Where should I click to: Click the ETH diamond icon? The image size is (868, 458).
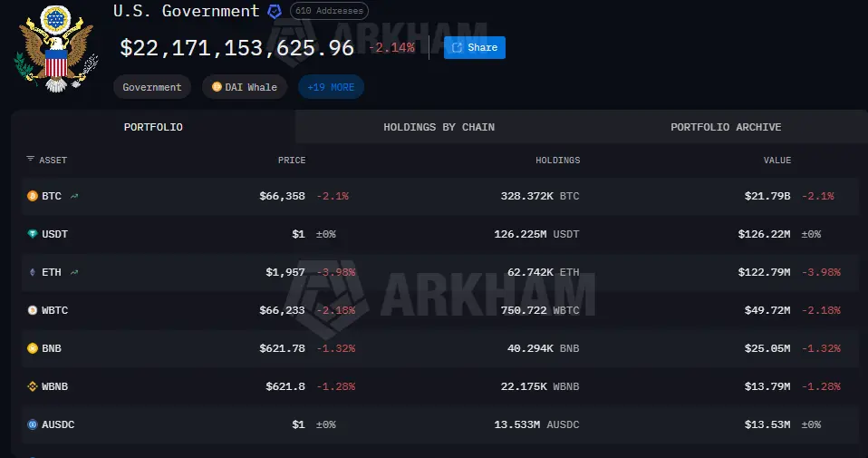pyautogui.click(x=32, y=272)
